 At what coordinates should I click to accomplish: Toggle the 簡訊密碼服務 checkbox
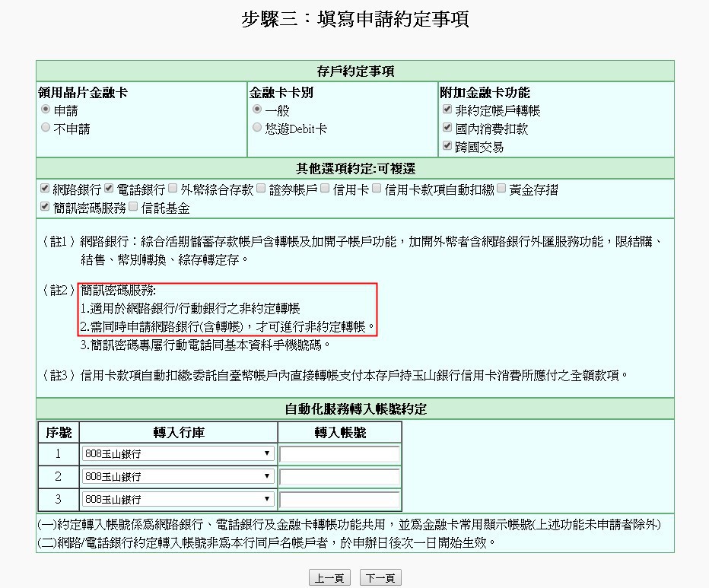(x=45, y=207)
